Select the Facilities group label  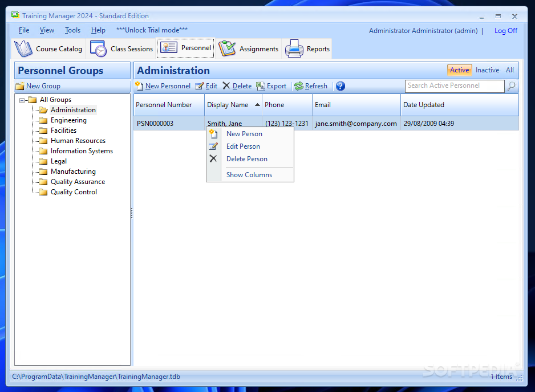click(x=63, y=130)
